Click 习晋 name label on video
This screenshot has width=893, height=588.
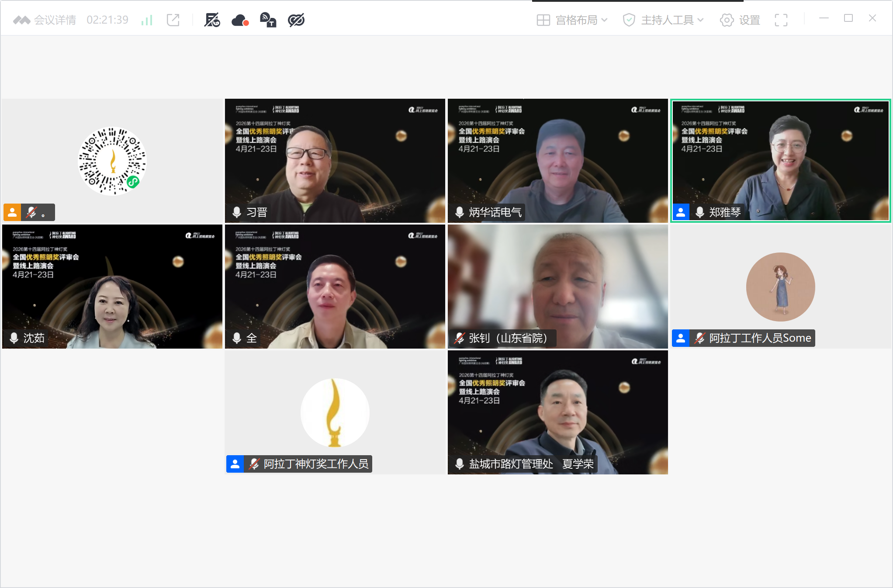[257, 212]
